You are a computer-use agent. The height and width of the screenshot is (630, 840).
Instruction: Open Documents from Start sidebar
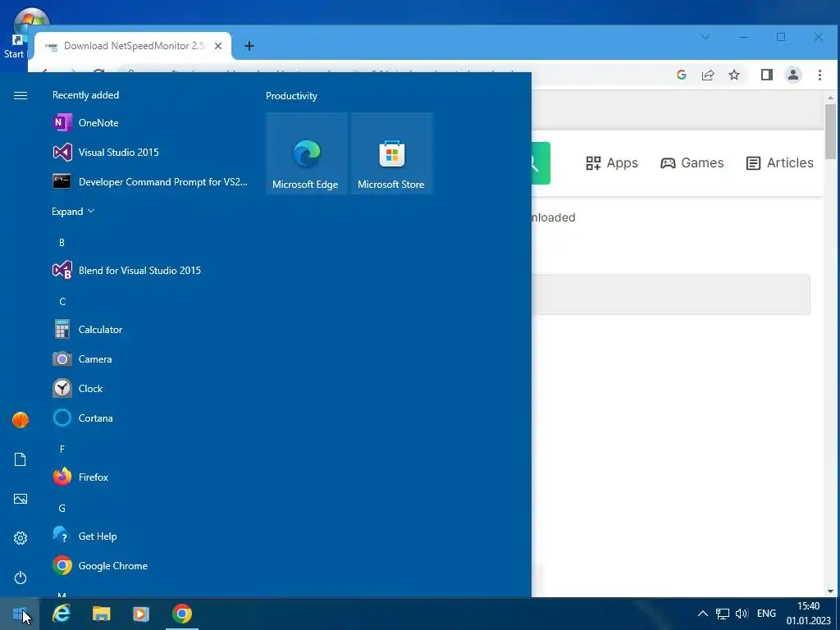pos(21,459)
